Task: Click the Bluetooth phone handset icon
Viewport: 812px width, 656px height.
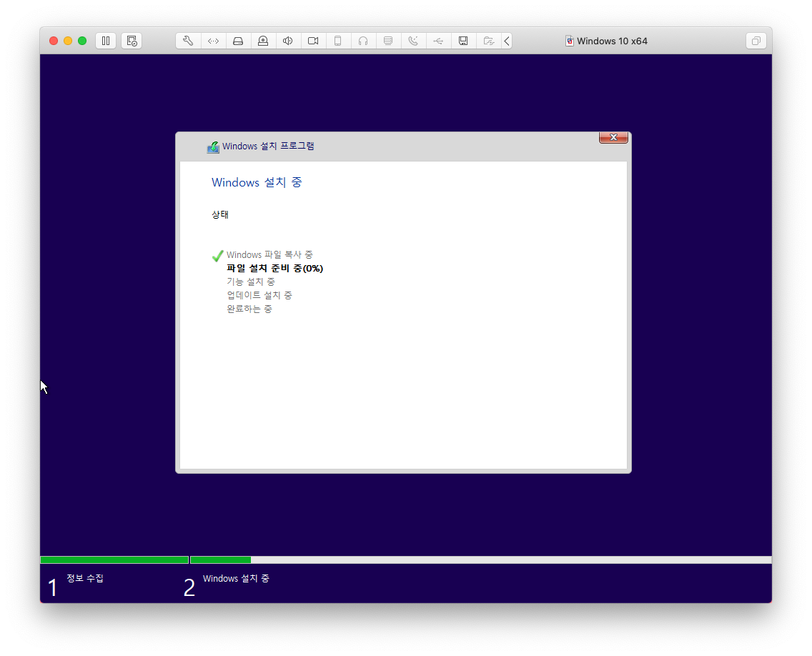Action: tap(413, 41)
